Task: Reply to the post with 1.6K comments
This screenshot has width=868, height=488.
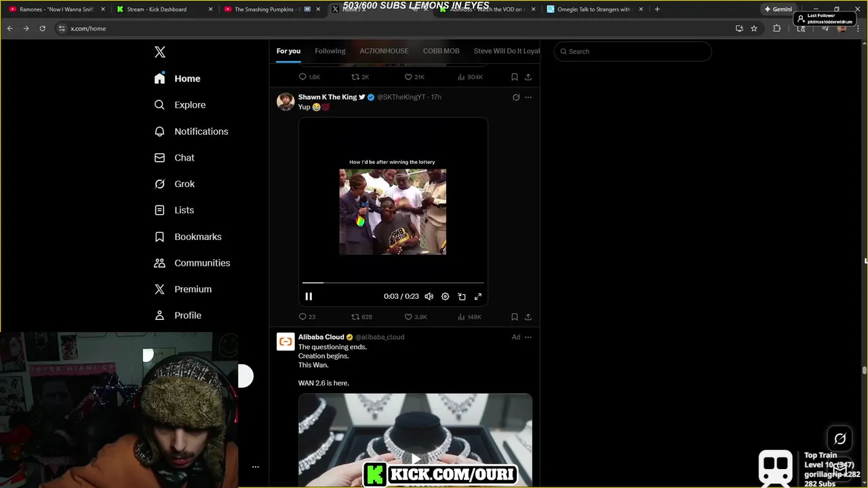Action: (309, 77)
